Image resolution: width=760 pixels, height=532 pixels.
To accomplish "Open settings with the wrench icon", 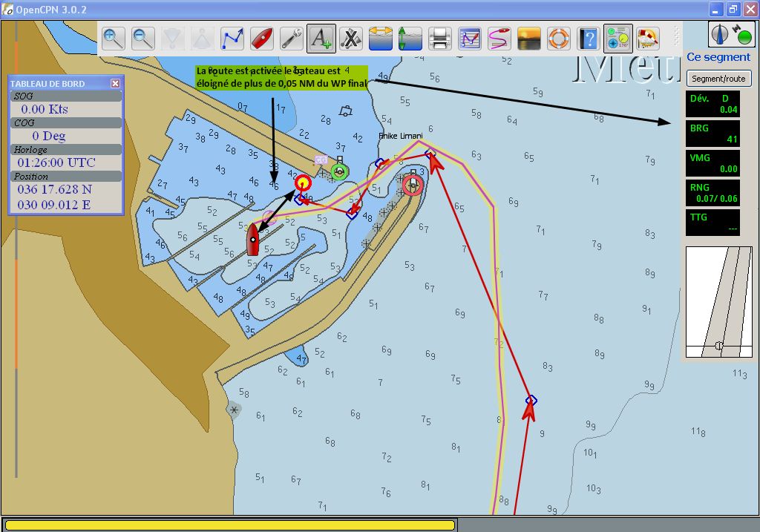I will pyautogui.click(x=291, y=38).
